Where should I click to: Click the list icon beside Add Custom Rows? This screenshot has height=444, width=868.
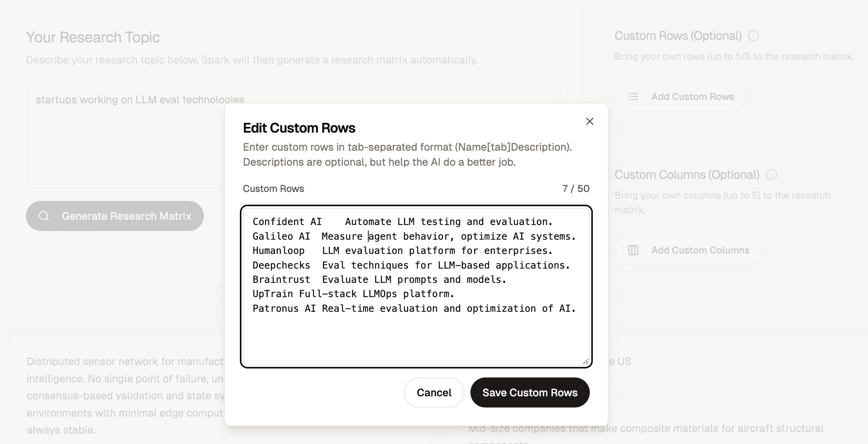[633, 97]
